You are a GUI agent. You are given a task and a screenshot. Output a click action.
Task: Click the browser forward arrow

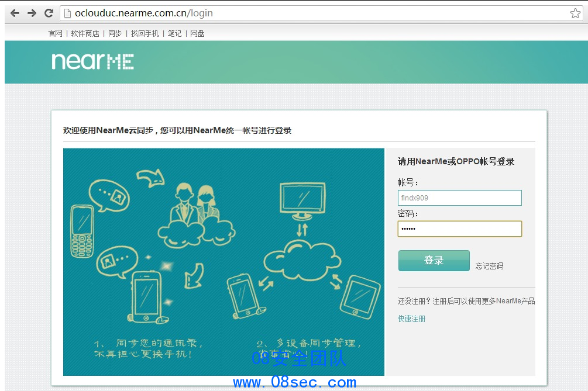coord(32,13)
